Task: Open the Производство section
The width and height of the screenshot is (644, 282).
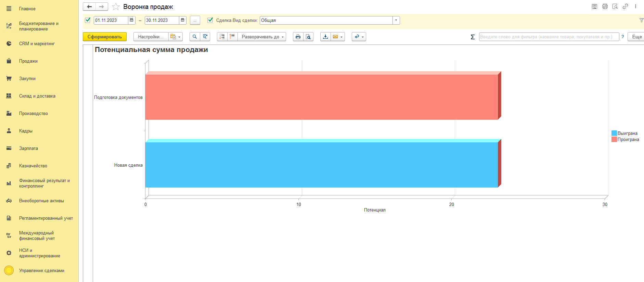Action: click(34, 113)
